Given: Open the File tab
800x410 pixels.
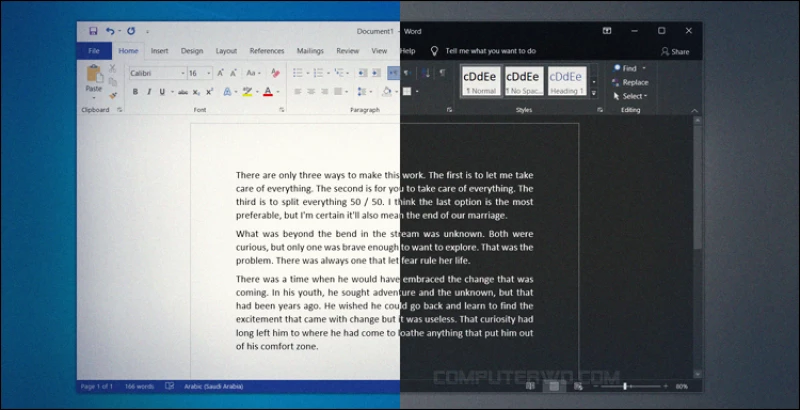Looking at the screenshot, I should pyautogui.click(x=94, y=51).
